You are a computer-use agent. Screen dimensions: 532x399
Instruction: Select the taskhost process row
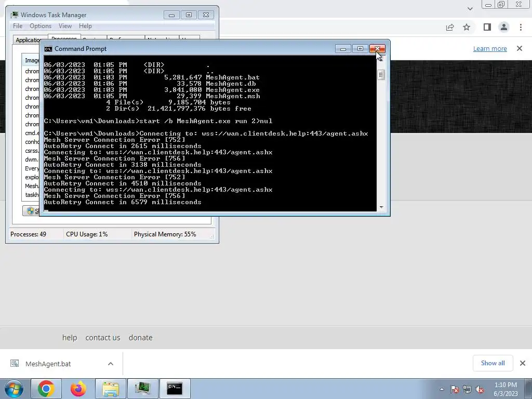32,195
